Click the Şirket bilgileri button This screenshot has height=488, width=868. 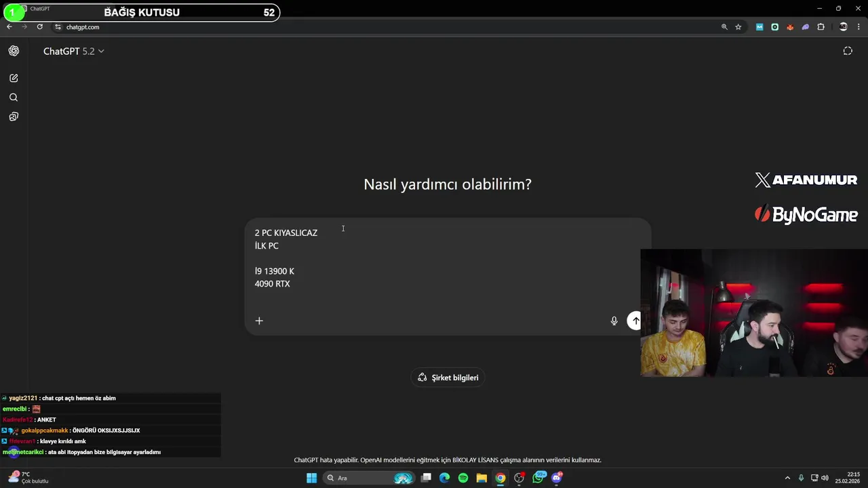448,378
